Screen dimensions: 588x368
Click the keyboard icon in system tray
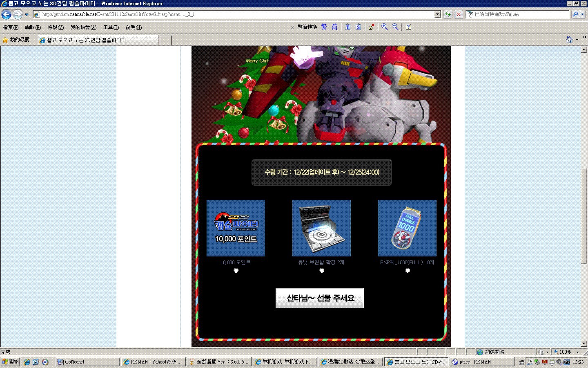click(521, 362)
